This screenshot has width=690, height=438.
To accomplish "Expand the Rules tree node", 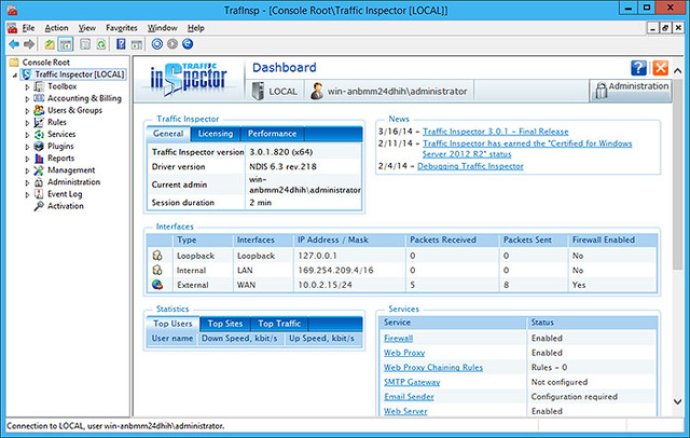I will pyautogui.click(x=27, y=122).
